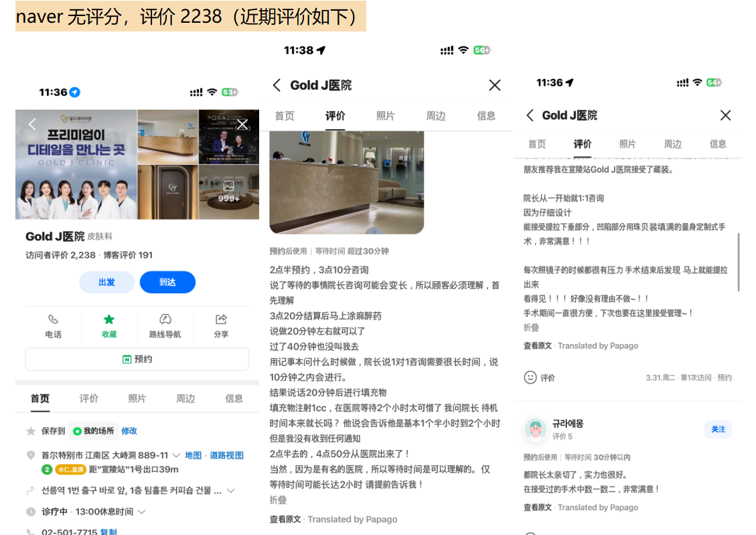Tap the phone call icon labeled 电话
Image resolution: width=756 pixels, height=535 pixels.
click(53, 326)
